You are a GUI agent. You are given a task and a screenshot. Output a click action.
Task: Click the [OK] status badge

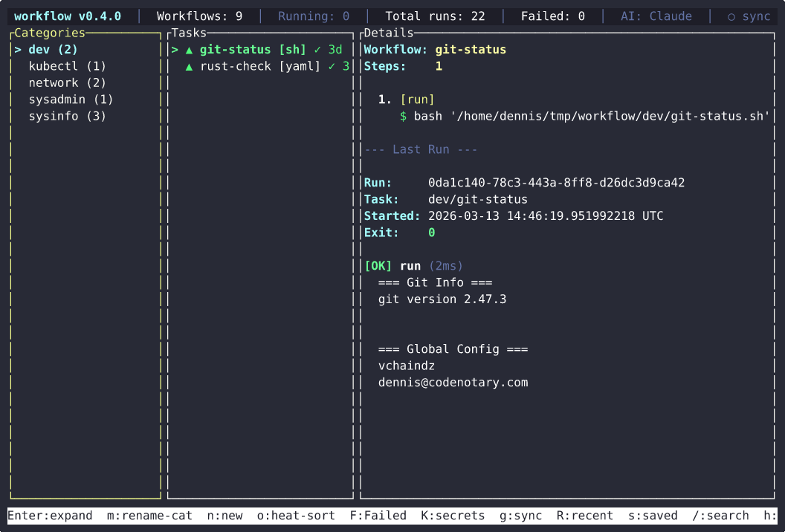click(x=378, y=266)
